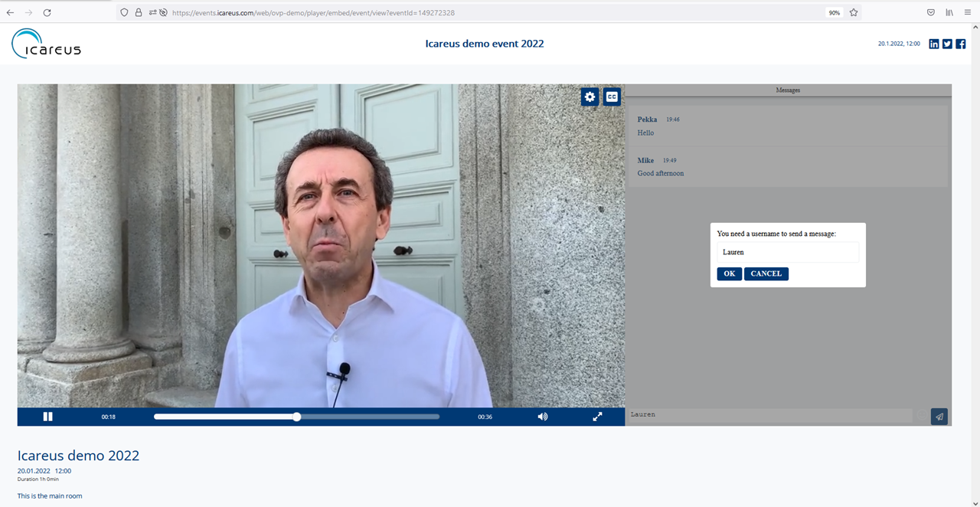Pause the video playback
The width and height of the screenshot is (980, 507).
[47, 417]
